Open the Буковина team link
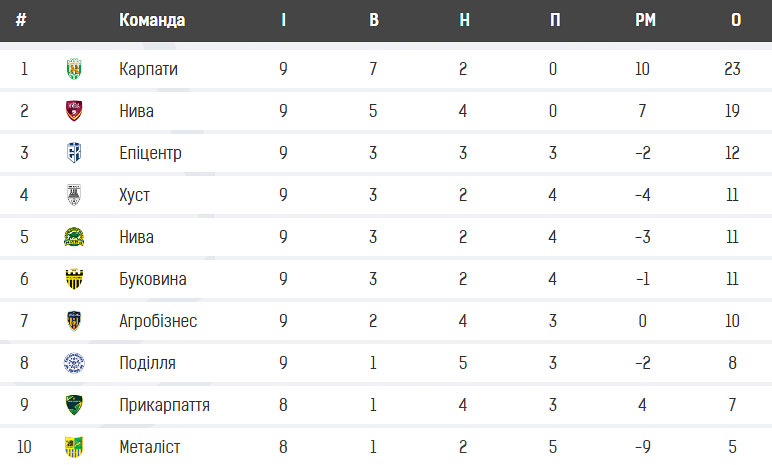The image size is (772, 465). point(153,279)
